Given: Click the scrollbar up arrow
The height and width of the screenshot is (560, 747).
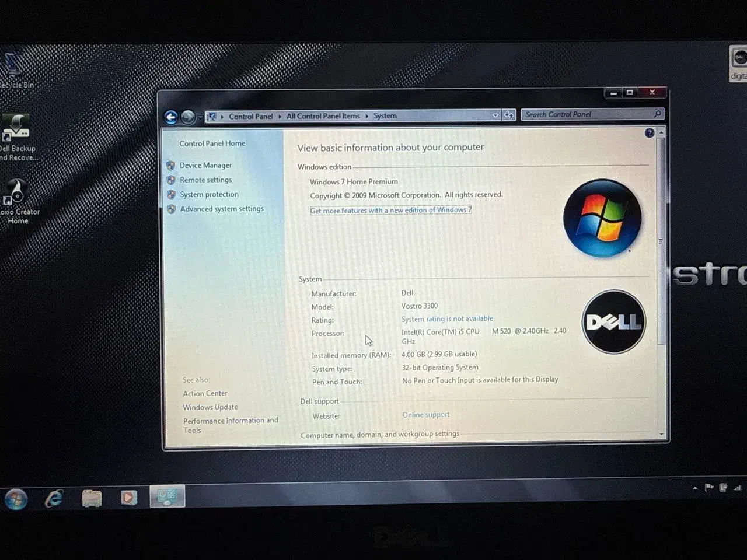Looking at the screenshot, I should (661, 134).
